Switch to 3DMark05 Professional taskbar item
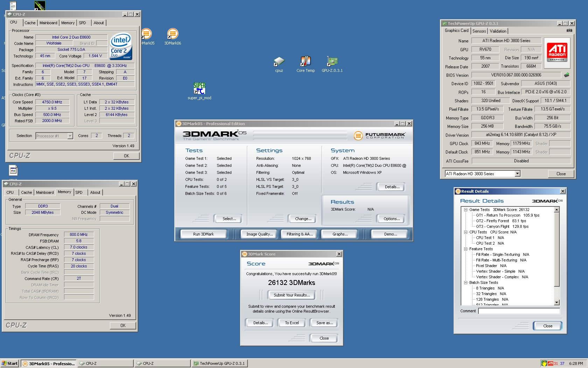 point(48,363)
